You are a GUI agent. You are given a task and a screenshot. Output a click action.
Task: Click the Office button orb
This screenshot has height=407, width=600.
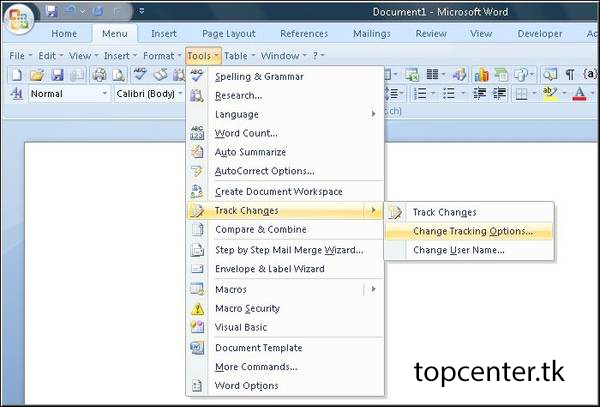tap(17, 19)
